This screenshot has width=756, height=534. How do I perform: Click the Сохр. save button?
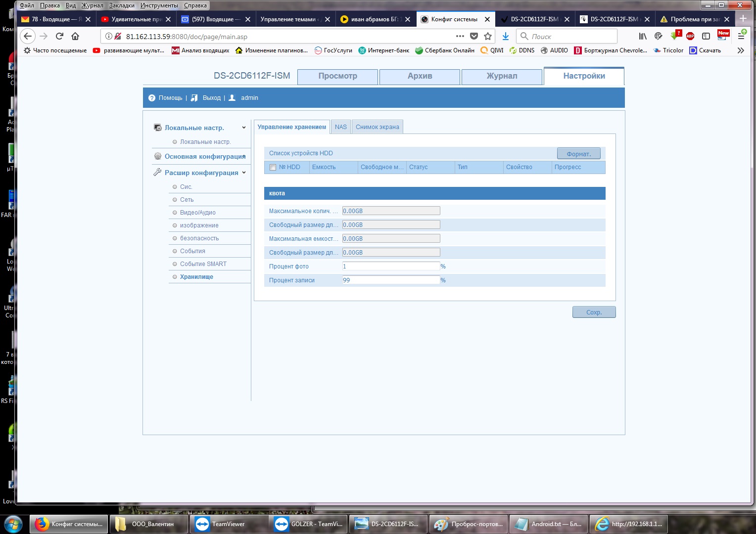(x=594, y=312)
